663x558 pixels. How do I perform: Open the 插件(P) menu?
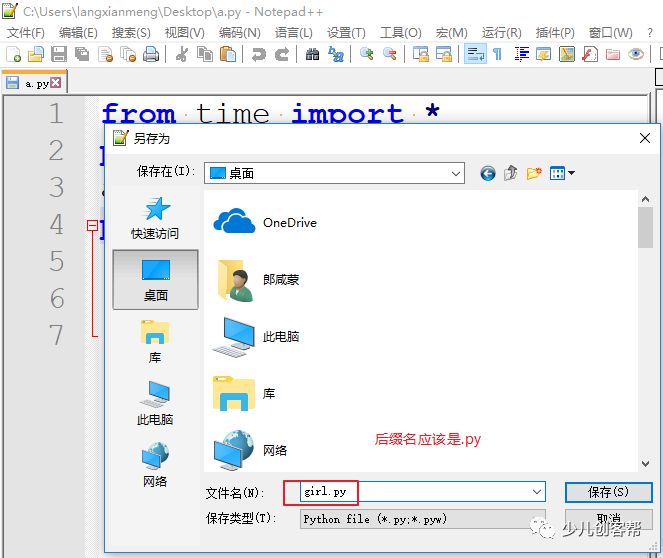[x=555, y=33]
